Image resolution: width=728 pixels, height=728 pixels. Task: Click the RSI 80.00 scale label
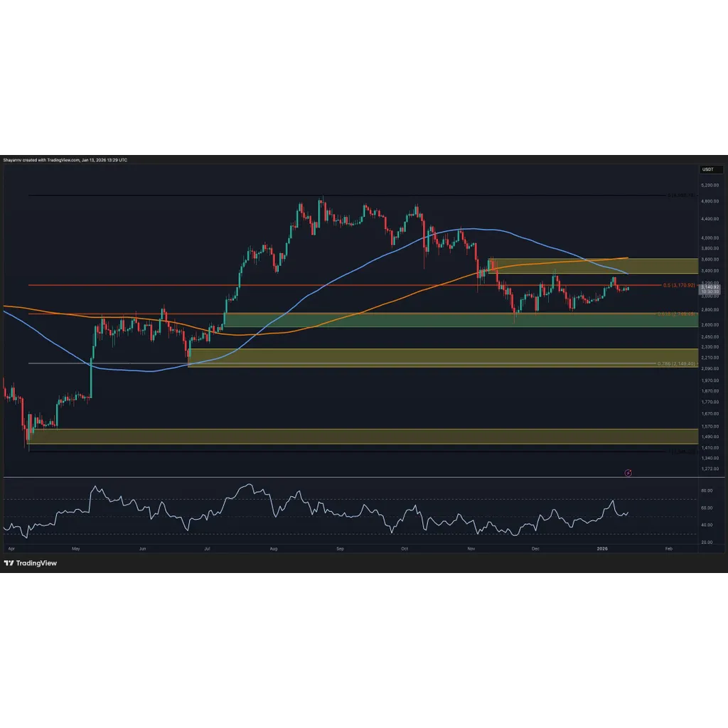tap(707, 491)
